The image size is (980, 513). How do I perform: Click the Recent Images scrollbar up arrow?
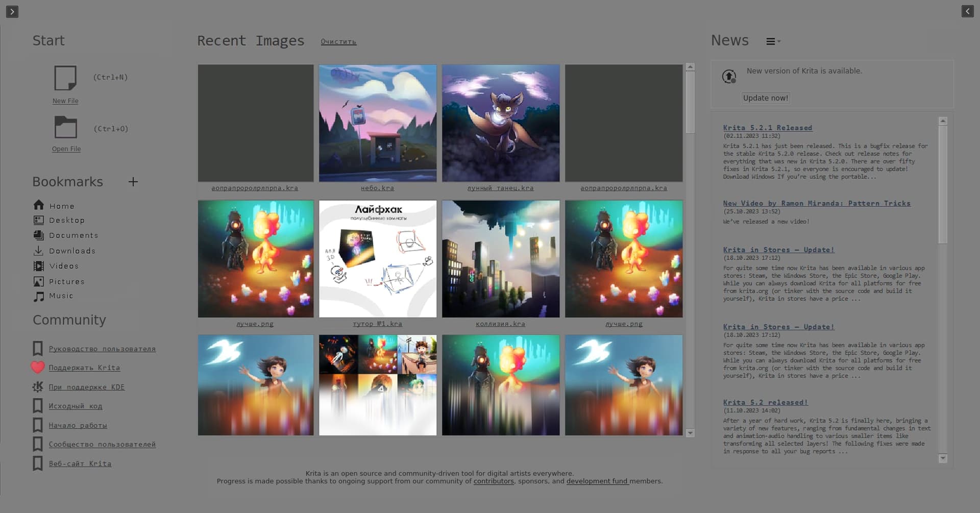point(690,67)
